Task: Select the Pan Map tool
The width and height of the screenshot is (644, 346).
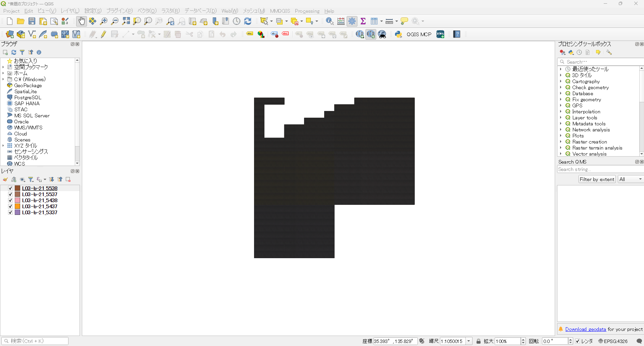Action: point(82,21)
